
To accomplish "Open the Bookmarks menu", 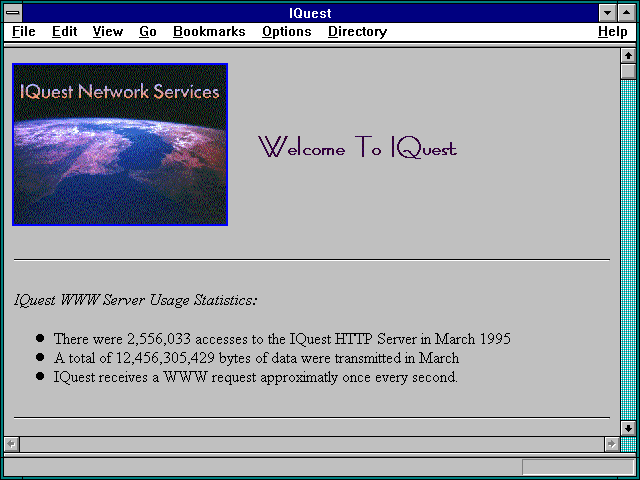I will coord(209,32).
